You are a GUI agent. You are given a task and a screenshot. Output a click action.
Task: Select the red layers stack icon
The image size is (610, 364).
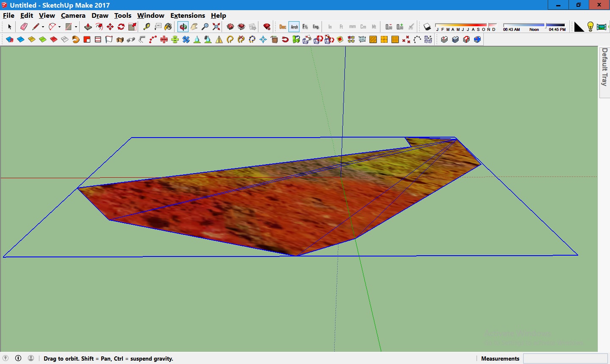point(466,39)
